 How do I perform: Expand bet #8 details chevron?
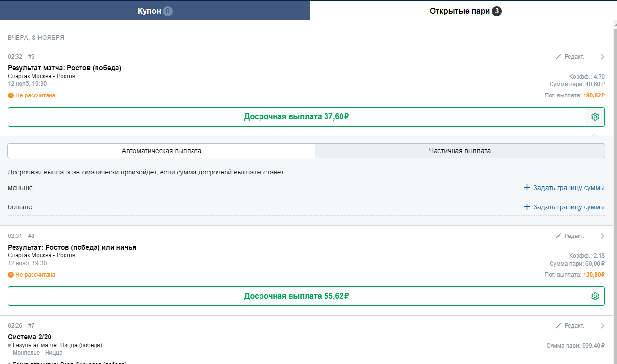[x=603, y=236]
